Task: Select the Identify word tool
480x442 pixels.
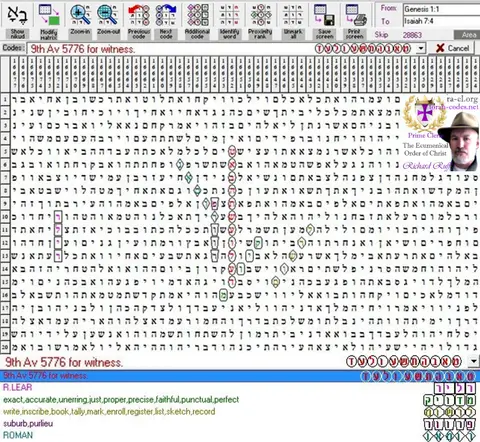Action: pyautogui.click(x=229, y=21)
